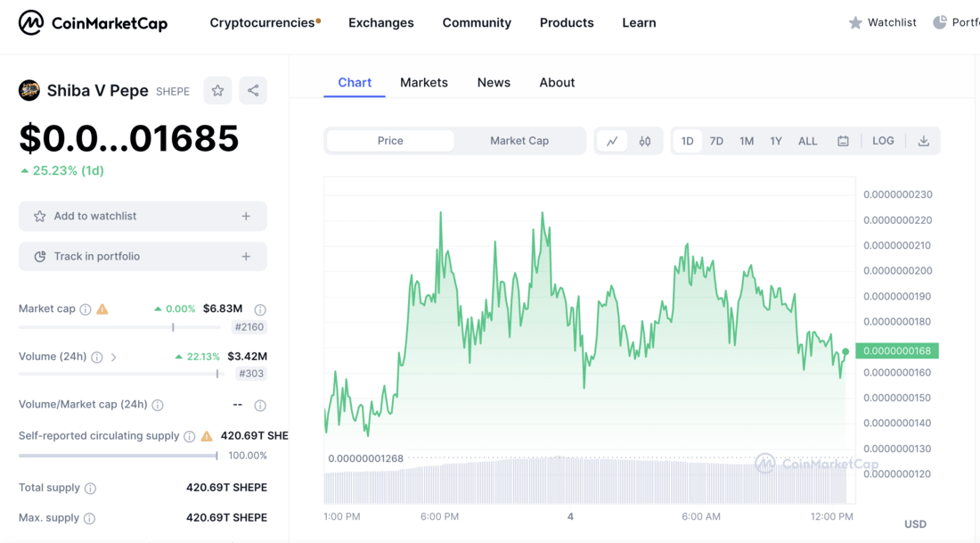Click Self-reported circulating supply info icon

click(190, 436)
